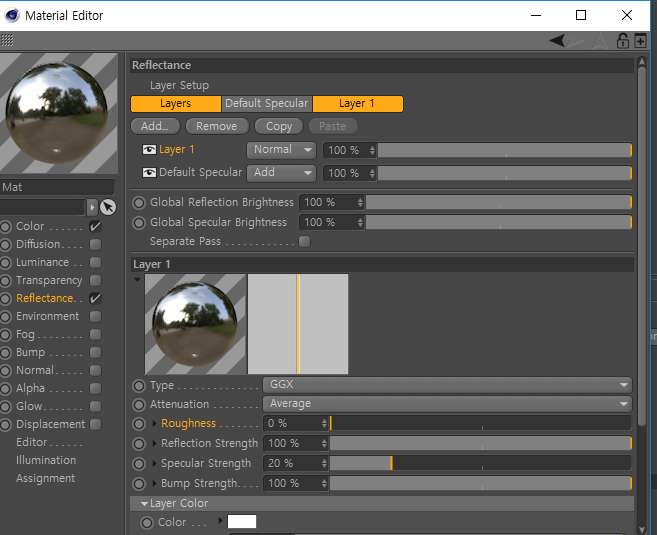Select the Reflectance channel label
657x535 pixels.
coord(44,298)
